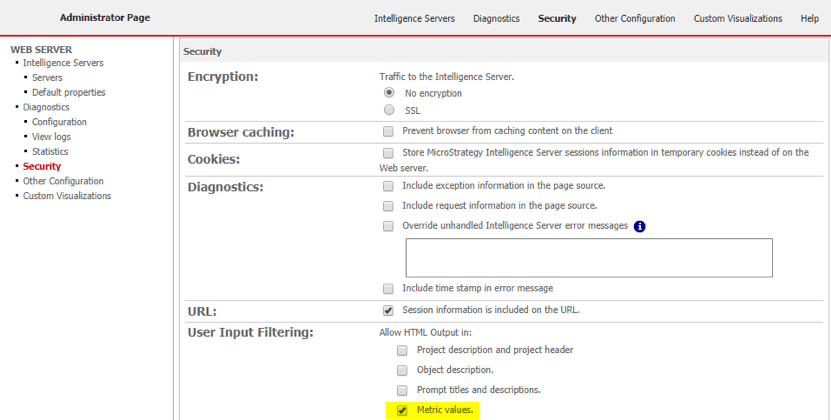831x420 pixels.
Task: Open the Diagnostics top navigation item
Action: (x=496, y=18)
